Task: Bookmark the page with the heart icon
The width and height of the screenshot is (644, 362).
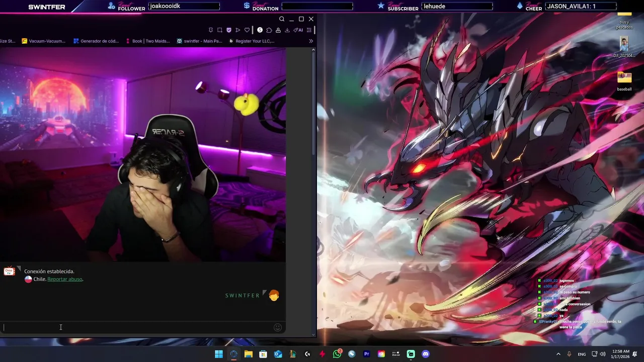Action: 247,30
